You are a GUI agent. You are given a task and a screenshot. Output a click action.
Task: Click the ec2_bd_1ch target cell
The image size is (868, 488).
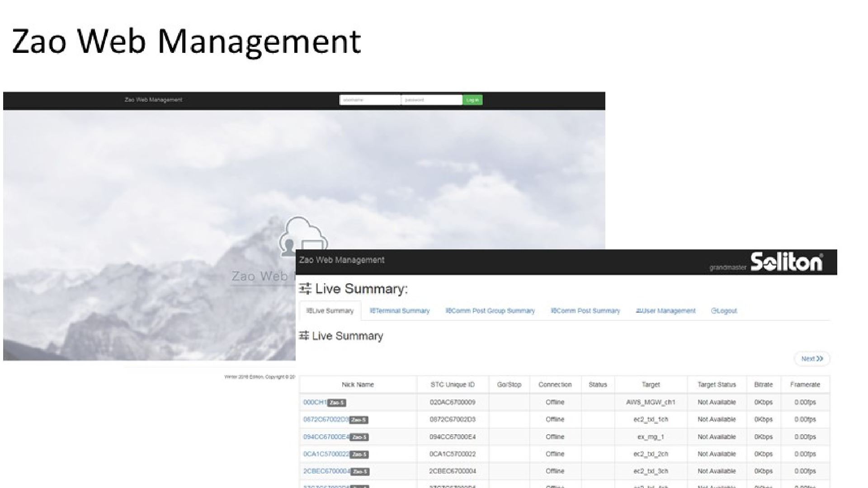[651, 419]
